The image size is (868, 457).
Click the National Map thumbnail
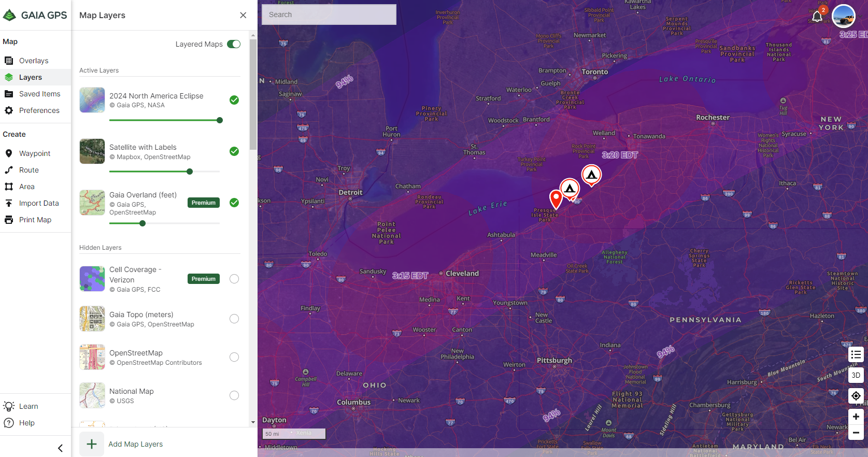click(92, 395)
